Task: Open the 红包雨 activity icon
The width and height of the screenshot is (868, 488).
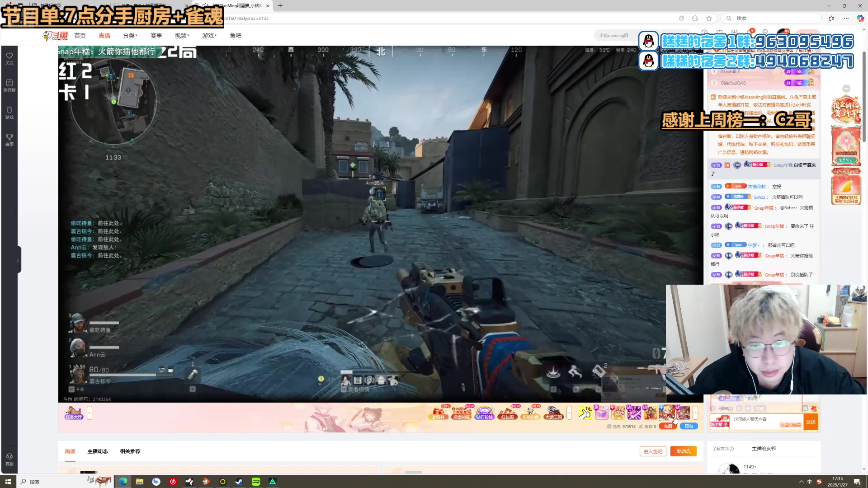Action: coord(507,413)
